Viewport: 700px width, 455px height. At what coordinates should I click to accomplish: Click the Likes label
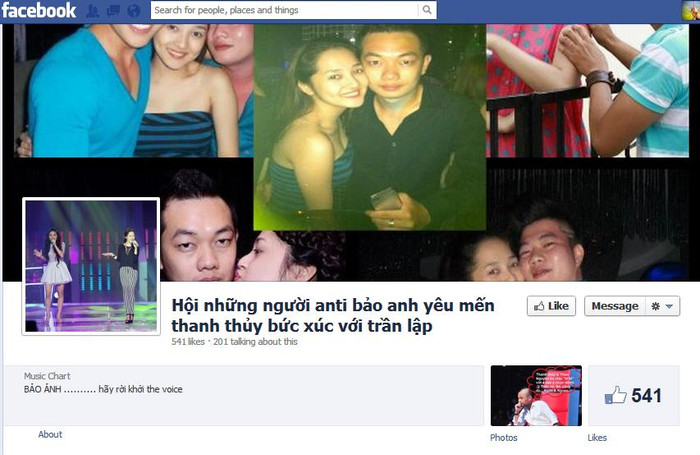coord(597,438)
